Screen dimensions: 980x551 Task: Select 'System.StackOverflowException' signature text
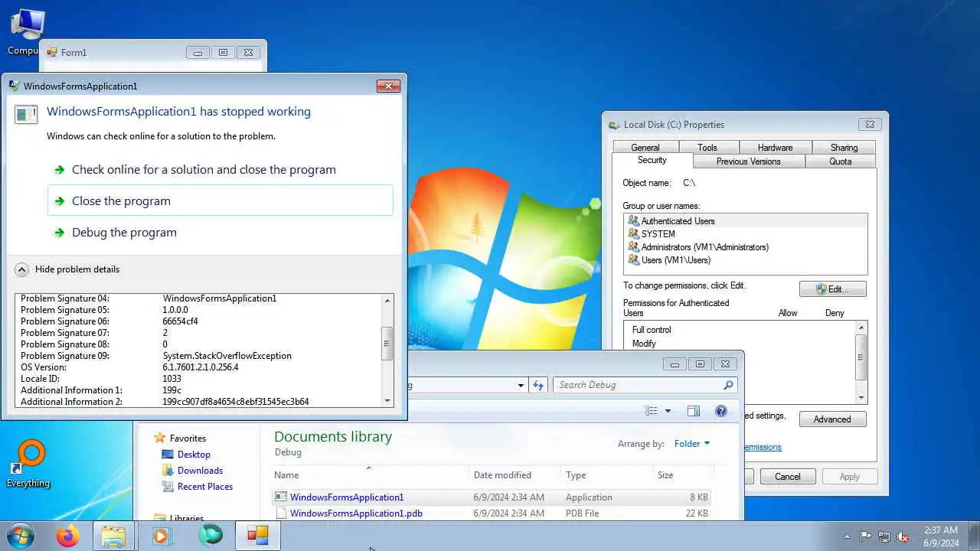(x=227, y=356)
